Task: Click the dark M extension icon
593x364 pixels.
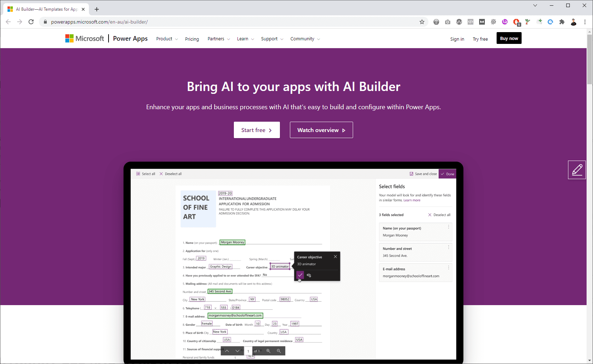Action: tap(482, 22)
